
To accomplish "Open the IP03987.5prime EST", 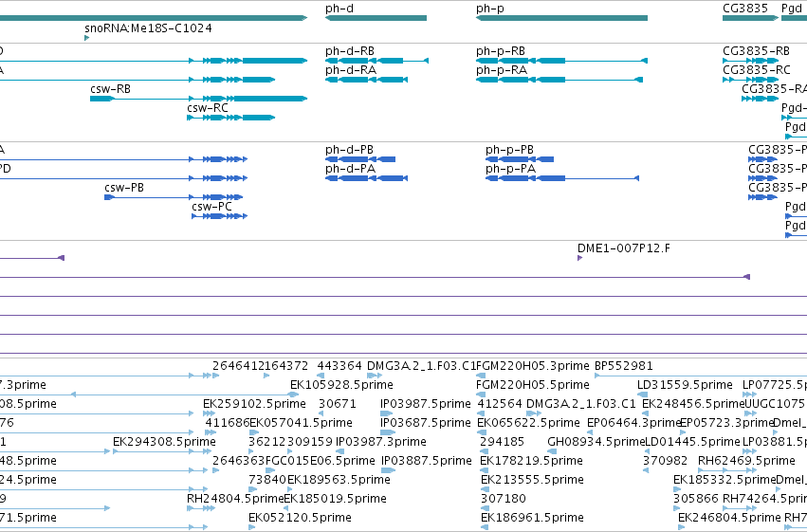I will 386,413.
